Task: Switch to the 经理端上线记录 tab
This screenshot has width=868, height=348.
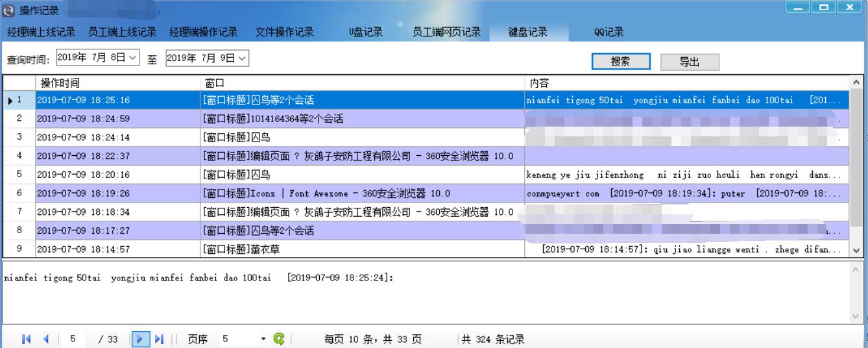Action: [41, 32]
